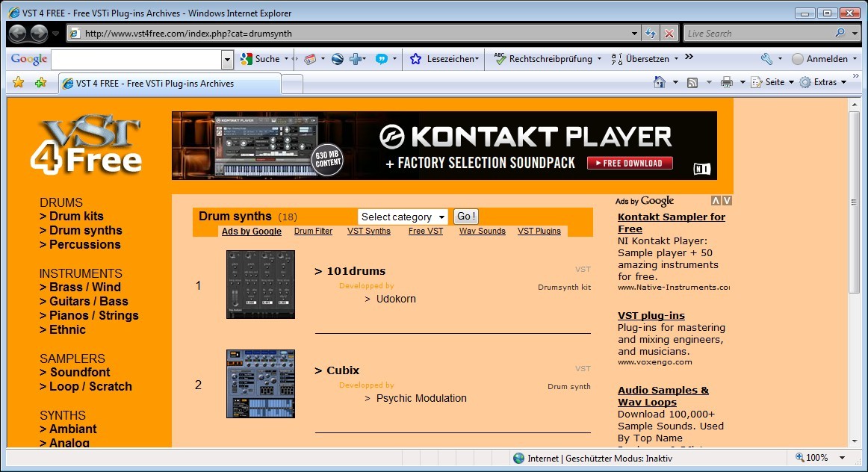The image size is (868, 472).
Task: Open the Lesezeichen bookmarks menu
Action: (444, 59)
